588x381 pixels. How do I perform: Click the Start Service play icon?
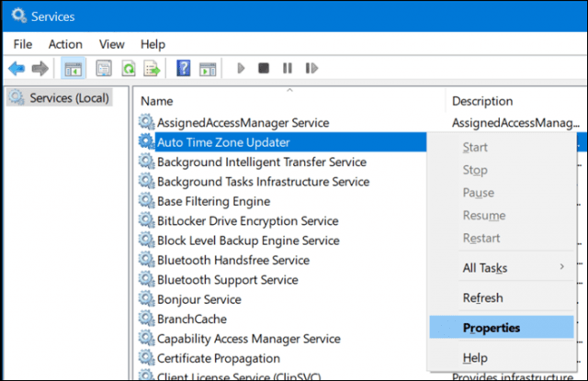coord(241,68)
